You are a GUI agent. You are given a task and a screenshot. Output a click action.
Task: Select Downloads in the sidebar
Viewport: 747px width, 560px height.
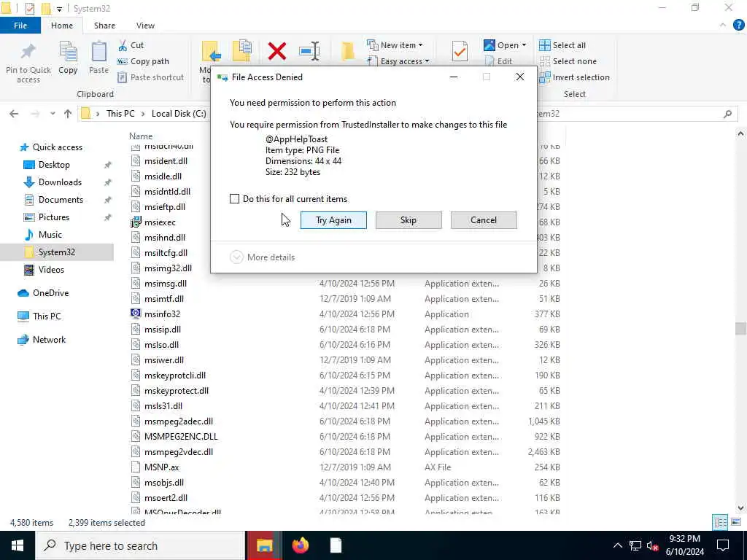(60, 182)
